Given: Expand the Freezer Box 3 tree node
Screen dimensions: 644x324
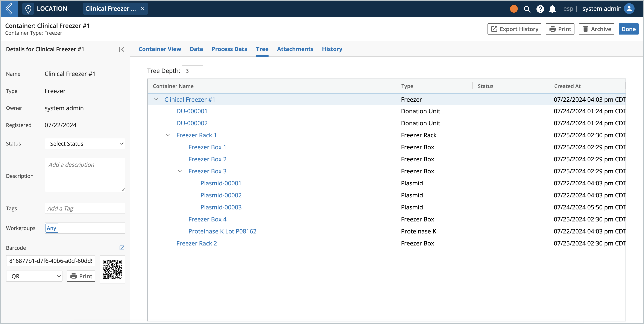Looking at the screenshot, I should coord(180,171).
